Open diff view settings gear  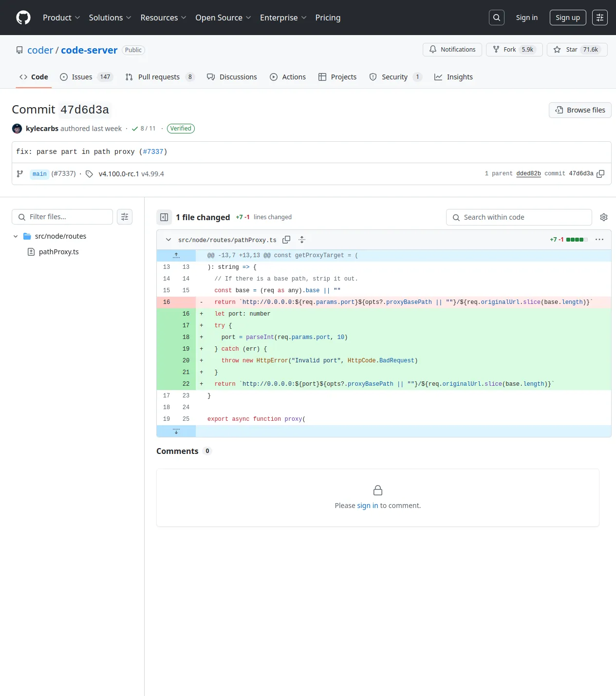604,217
